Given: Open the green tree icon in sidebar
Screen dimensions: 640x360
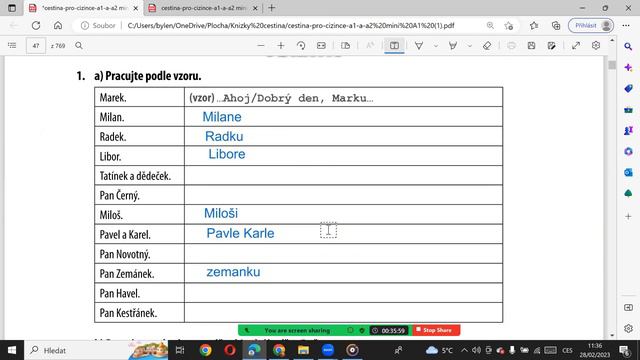Looking at the screenshot, I should coord(628,193).
